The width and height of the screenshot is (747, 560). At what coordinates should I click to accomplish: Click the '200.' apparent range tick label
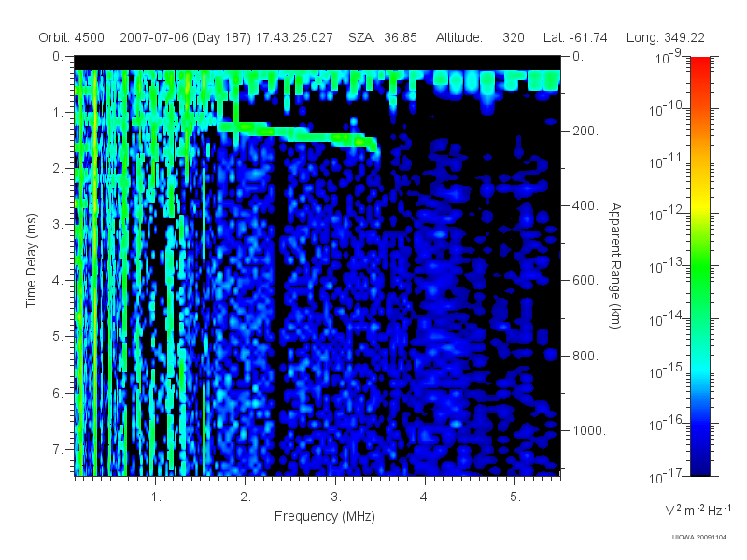click(x=585, y=131)
